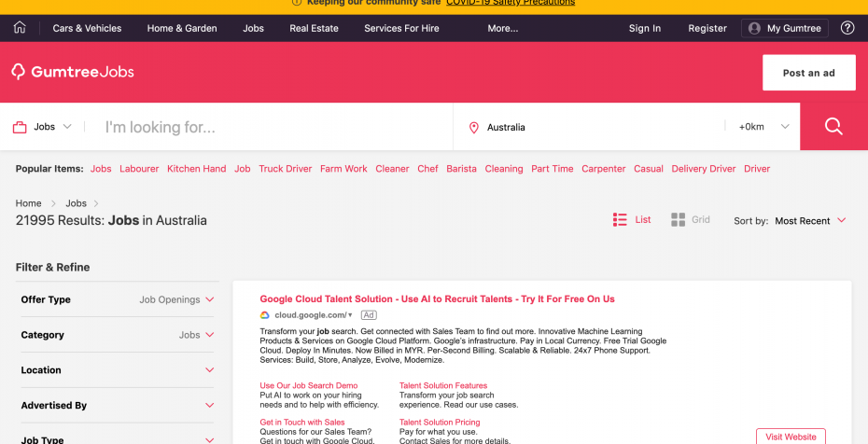Open Real Estate menu
Image resolution: width=868 pixels, height=444 pixels.
[x=314, y=28]
